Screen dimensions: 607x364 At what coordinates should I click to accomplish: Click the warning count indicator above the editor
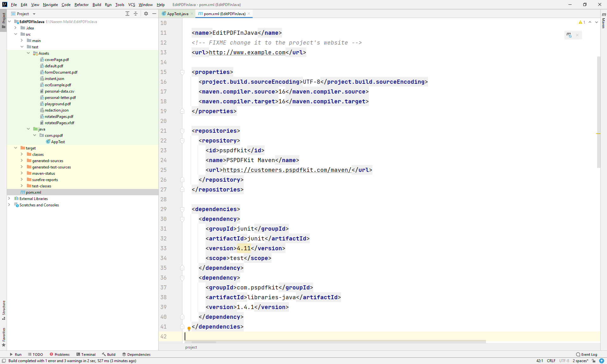(582, 22)
